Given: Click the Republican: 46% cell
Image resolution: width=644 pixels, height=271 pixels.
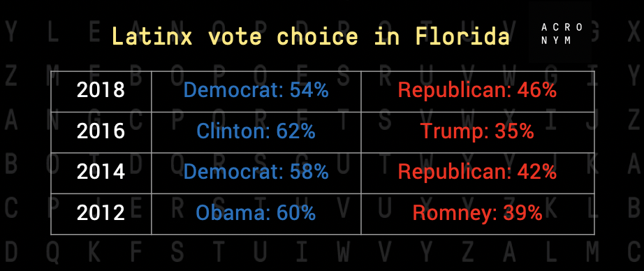Looking at the screenshot, I should pyautogui.click(x=478, y=91).
